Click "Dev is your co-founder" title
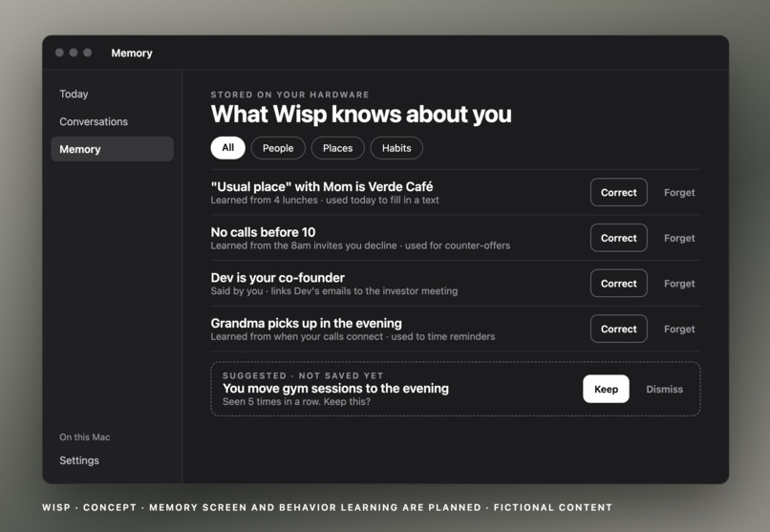The height and width of the screenshot is (532, 770). click(277, 277)
